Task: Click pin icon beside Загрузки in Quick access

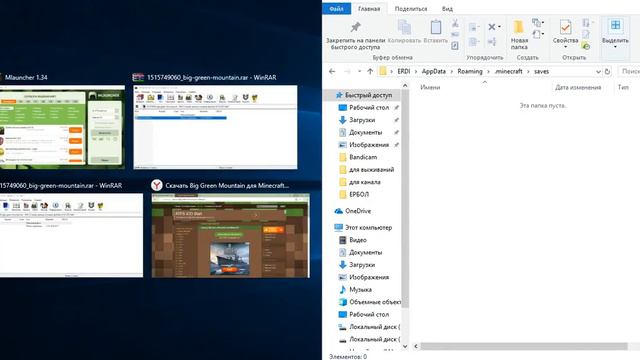Action: pos(396,120)
